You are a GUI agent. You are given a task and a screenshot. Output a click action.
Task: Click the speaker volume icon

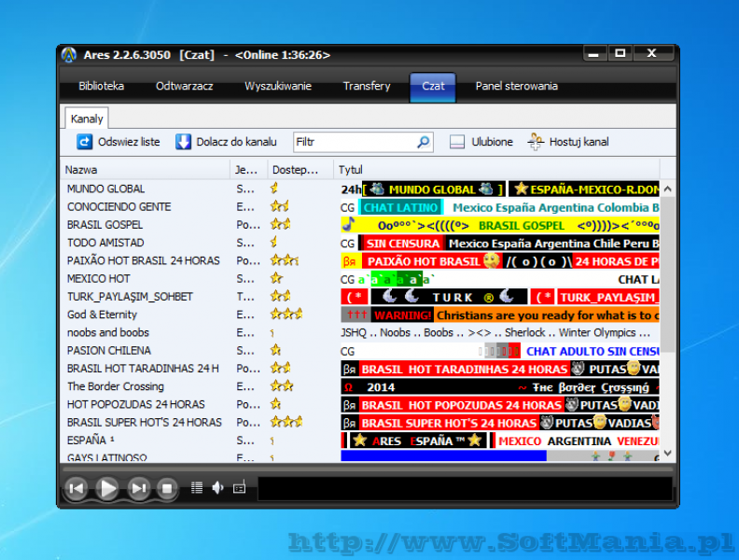click(217, 488)
